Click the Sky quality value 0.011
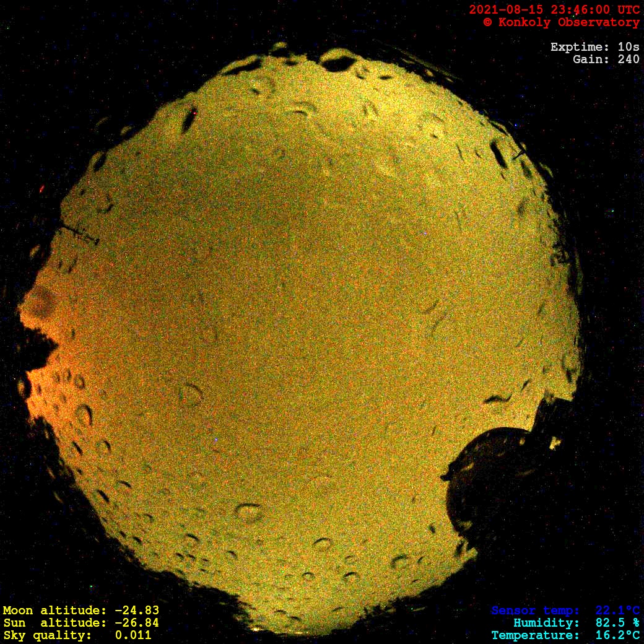 (133, 635)
